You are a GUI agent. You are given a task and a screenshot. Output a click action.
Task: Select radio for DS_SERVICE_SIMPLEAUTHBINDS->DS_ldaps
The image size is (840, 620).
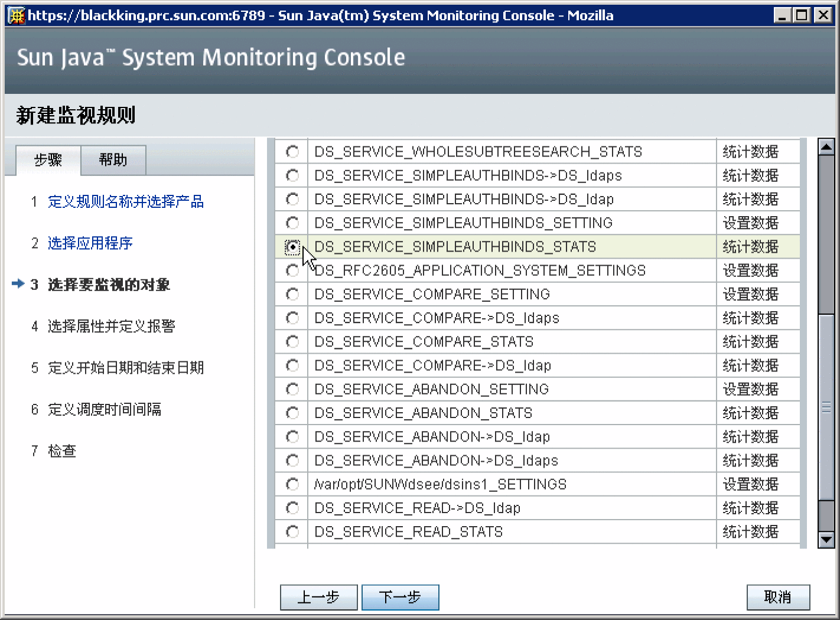click(x=292, y=175)
